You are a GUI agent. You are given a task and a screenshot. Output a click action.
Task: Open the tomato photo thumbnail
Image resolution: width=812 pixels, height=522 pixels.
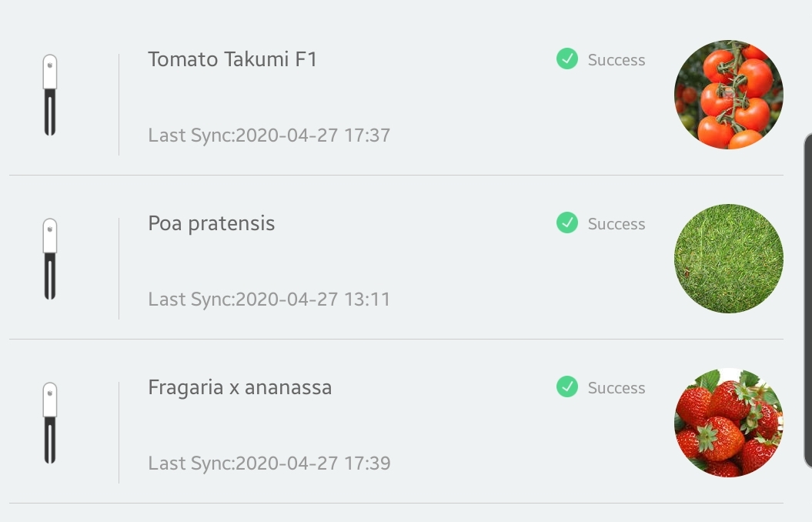pos(728,95)
